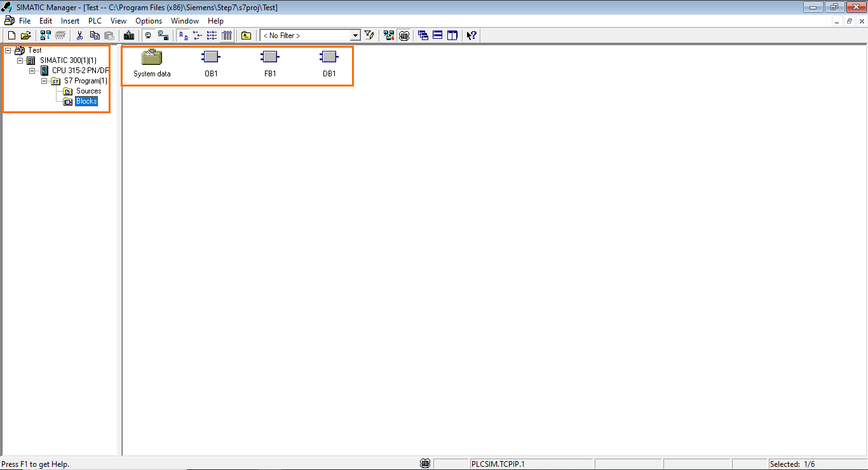This screenshot has width=868, height=470.
Task: Click the Paste toolbar icon
Action: pos(109,35)
